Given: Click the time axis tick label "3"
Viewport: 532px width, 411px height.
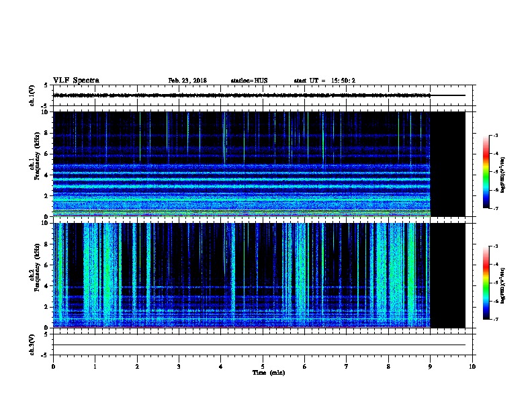Looking at the screenshot, I should (x=179, y=367).
